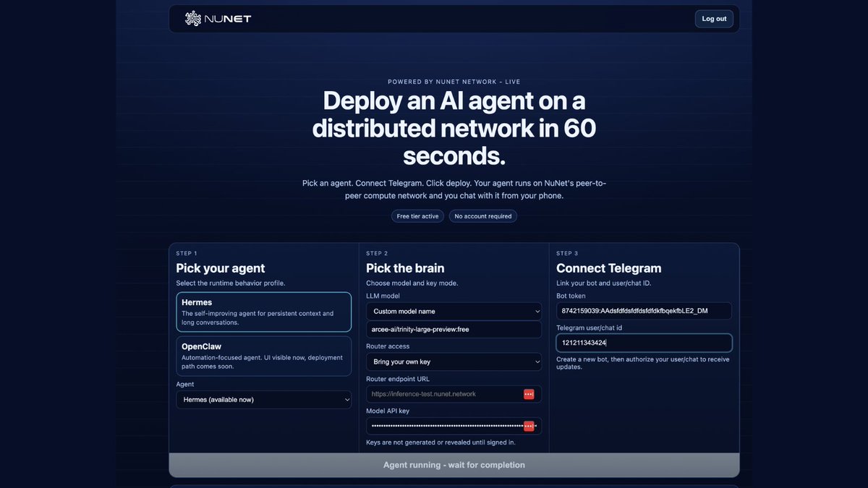This screenshot has height=488, width=868.
Task: Click 'Link your bot and user/chat ID.' text
Action: tap(604, 283)
